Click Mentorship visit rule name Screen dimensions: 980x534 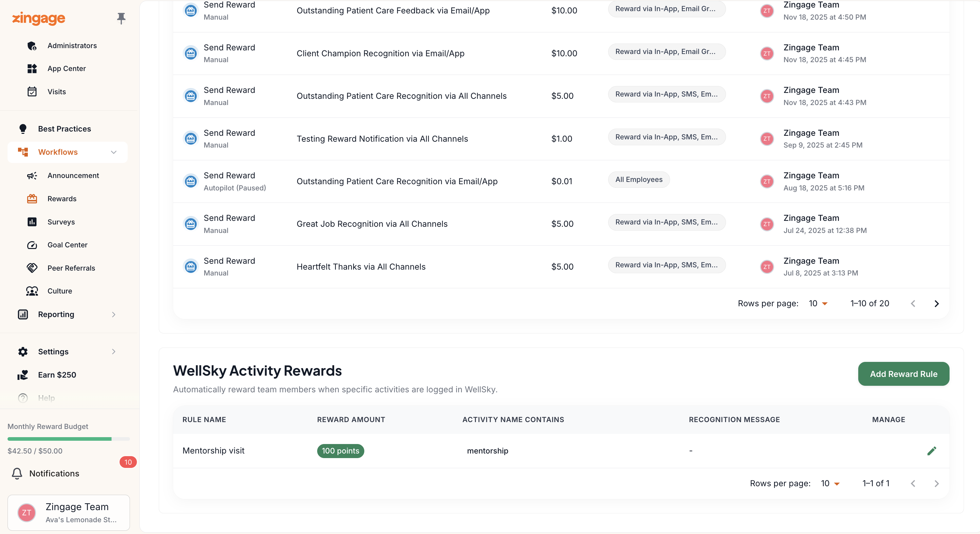(x=213, y=451)
